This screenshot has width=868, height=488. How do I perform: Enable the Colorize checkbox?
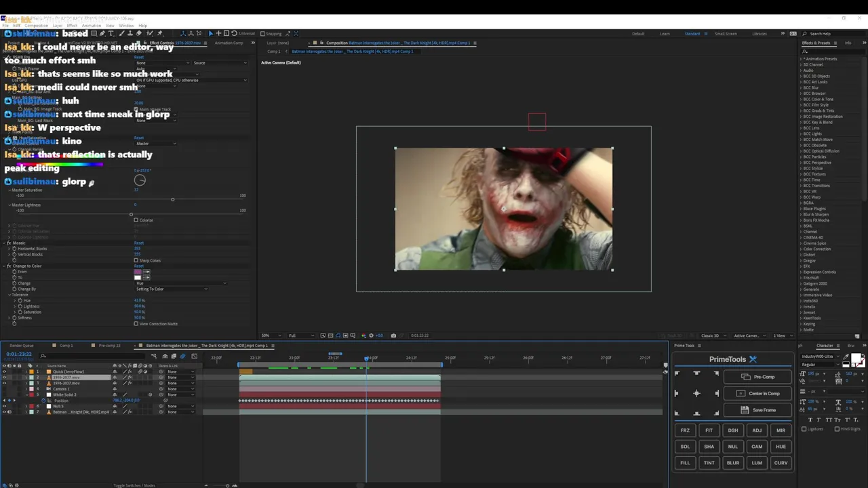136,220
